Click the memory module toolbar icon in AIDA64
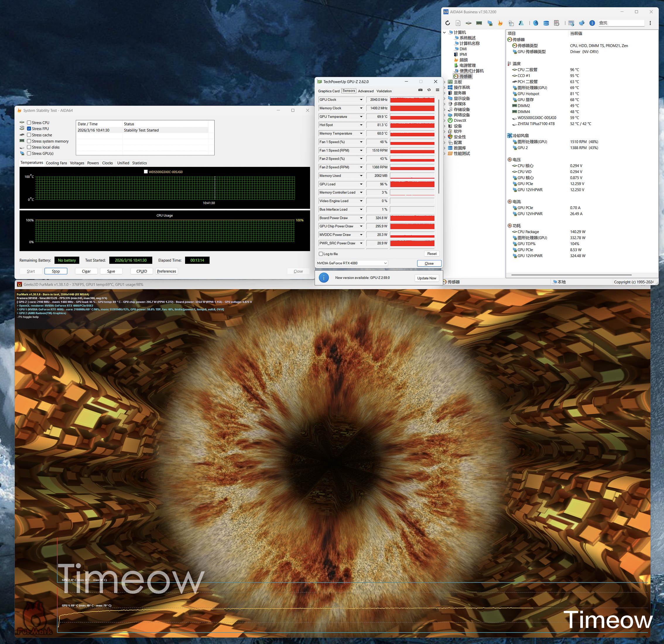 point(479,23)
